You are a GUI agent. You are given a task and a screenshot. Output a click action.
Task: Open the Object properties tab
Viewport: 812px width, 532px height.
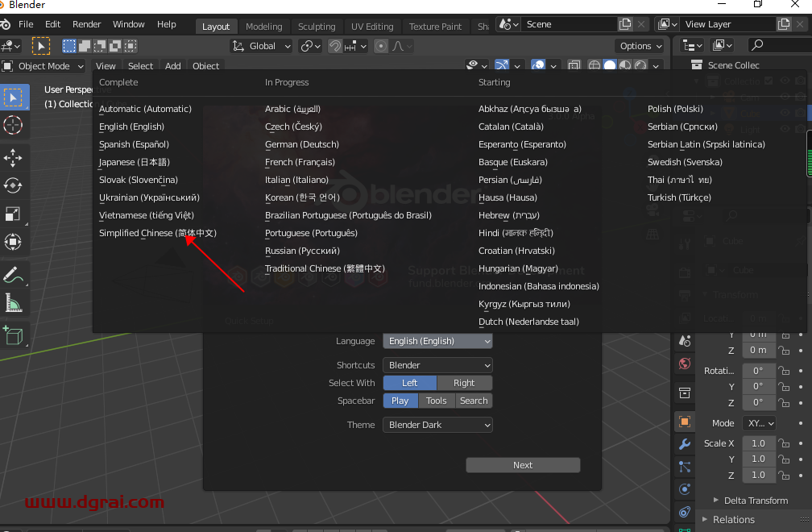pos(685,422)
